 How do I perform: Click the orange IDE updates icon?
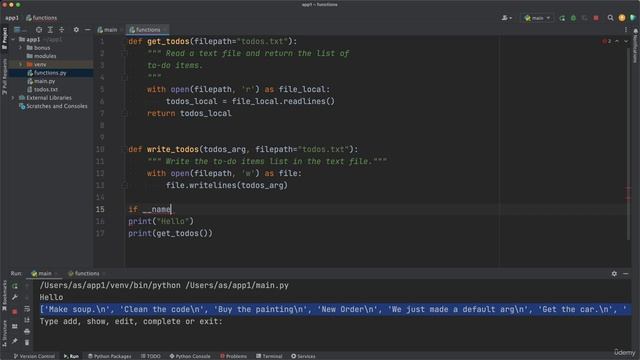point(622,18)
